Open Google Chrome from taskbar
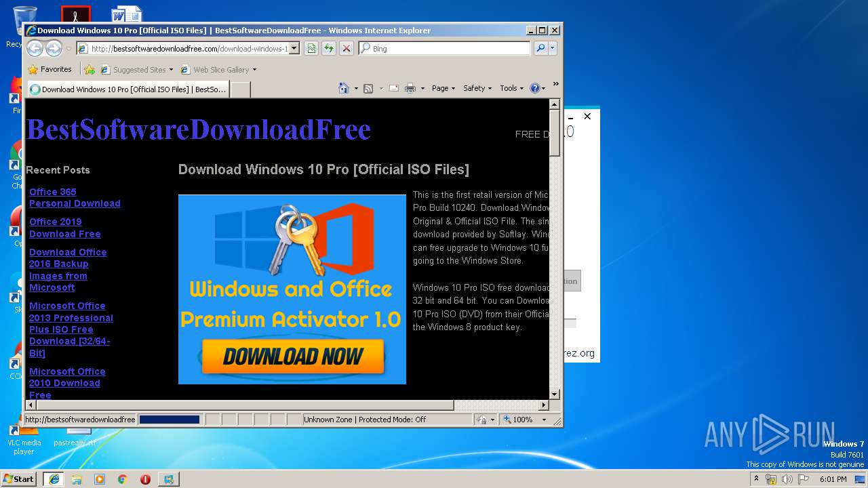The width and height of the screenshot is (868, 488). click(x=123, y=479)
